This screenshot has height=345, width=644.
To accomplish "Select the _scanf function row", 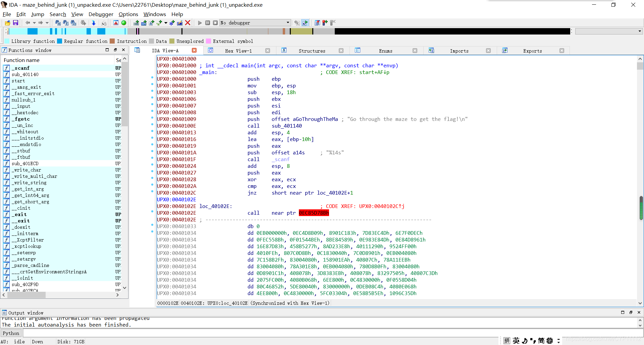I will point(62,68).
